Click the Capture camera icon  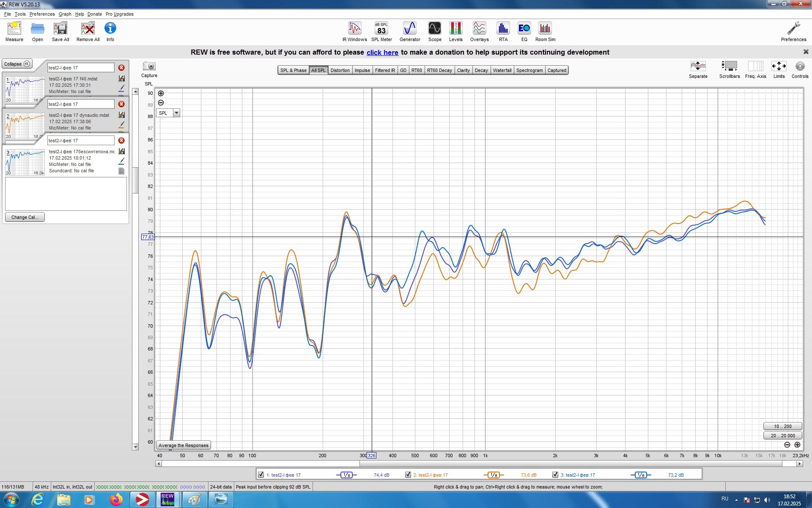pyautogui.click(x=149, y=67)
